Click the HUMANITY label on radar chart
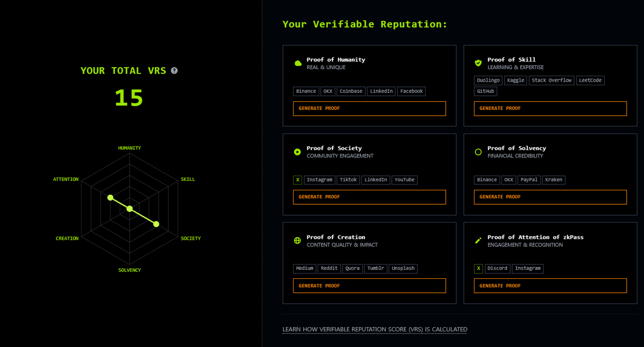The width and height of the screenshot is (644, 347). (129, 147)
